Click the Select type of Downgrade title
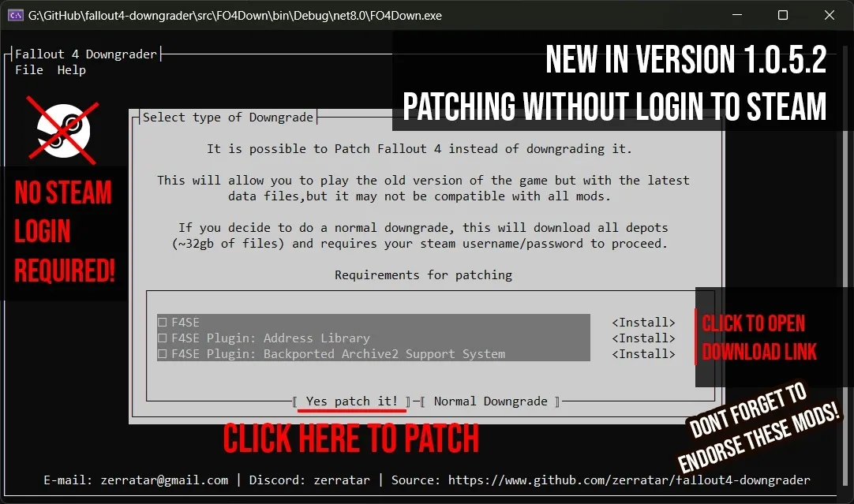This screenshot has height=504, width=854. [227, 118]
